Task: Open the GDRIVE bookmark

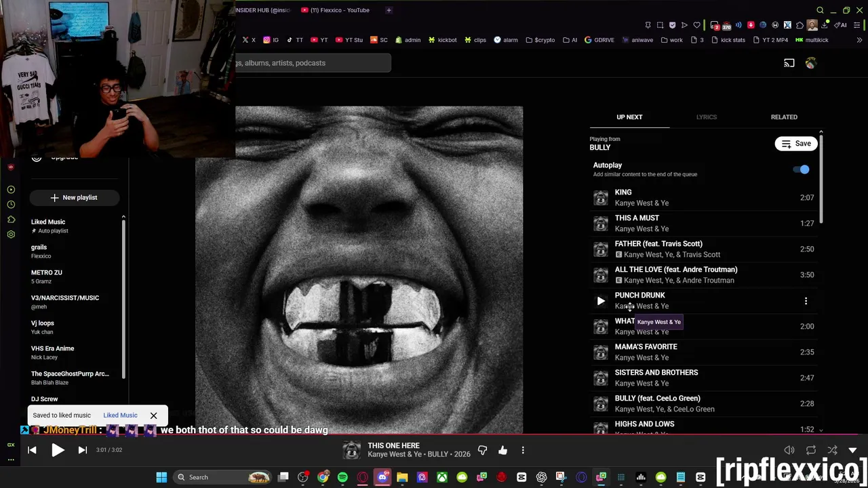Action: [x=599, y=40]
